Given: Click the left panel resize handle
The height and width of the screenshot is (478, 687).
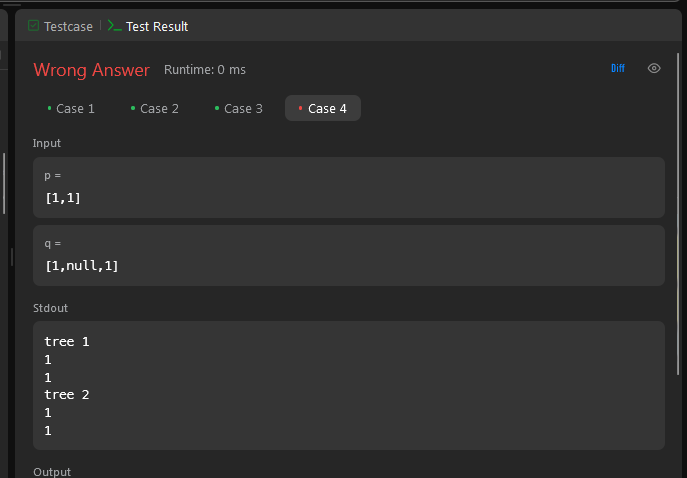Looking at the screenshot, I should pos(12,257).
